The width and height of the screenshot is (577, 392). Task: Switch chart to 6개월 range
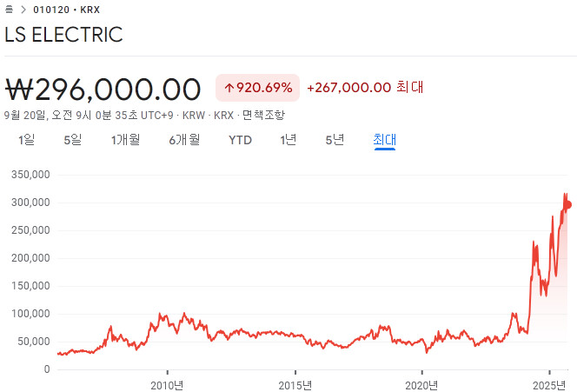point(184,139)
